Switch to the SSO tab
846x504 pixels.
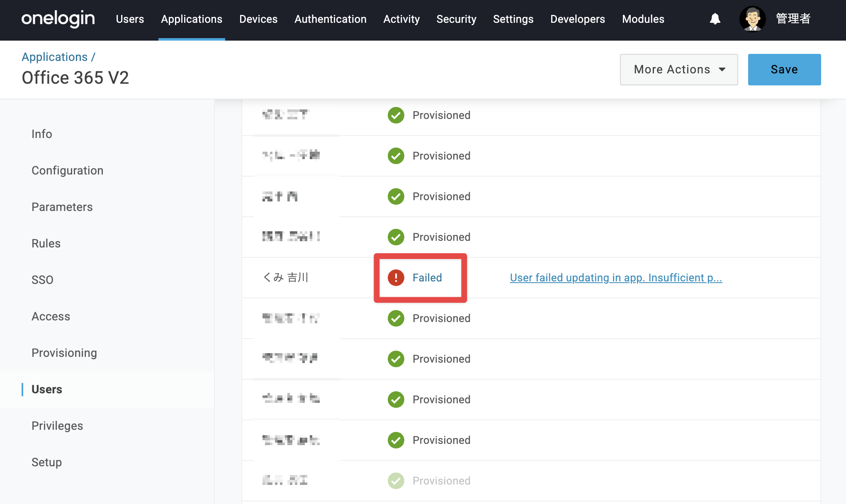(x=43, y=280)
